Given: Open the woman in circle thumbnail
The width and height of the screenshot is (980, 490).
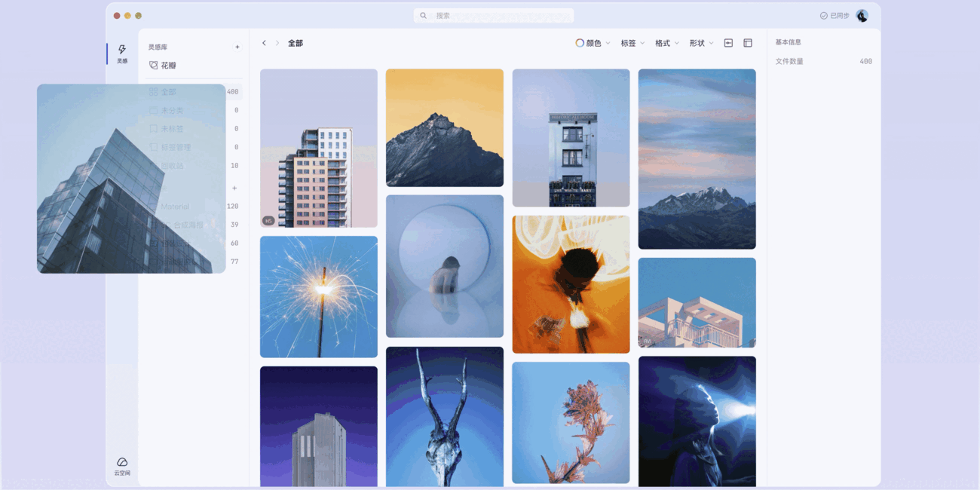Looking at the screenshot, I should click(x=445, y=266).
